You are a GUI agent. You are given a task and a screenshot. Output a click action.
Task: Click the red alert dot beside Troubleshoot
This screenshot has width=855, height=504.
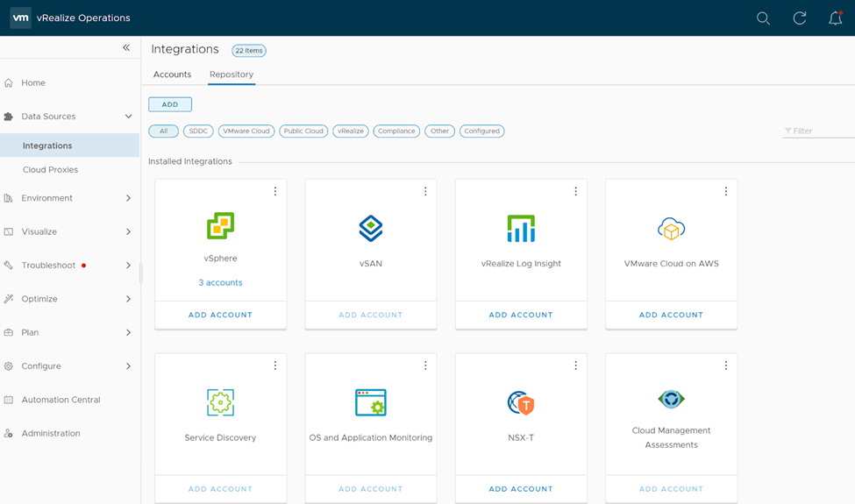coord(83,266)
